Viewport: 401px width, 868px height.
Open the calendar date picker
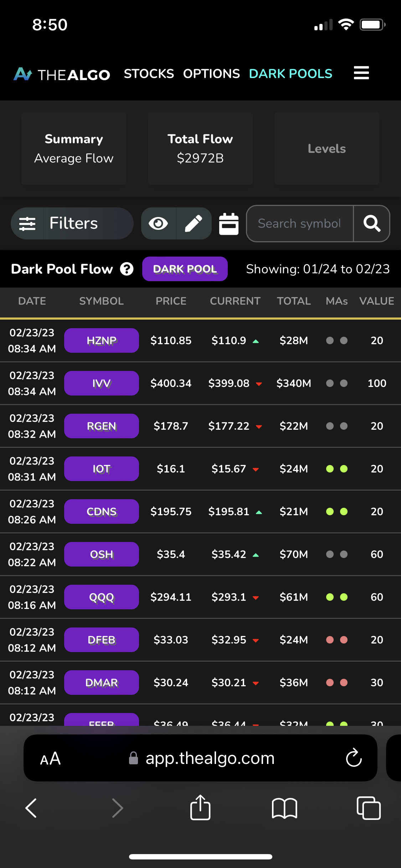coord(228,224)
